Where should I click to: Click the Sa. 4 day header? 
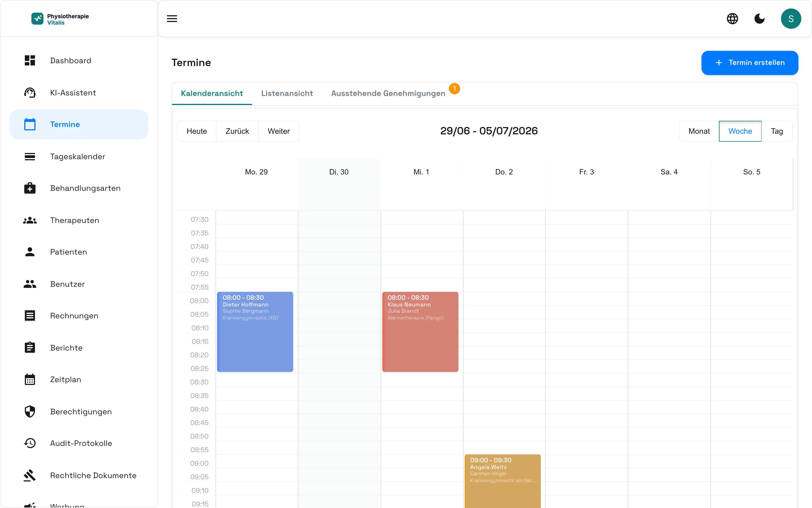(x=669, y=172)
